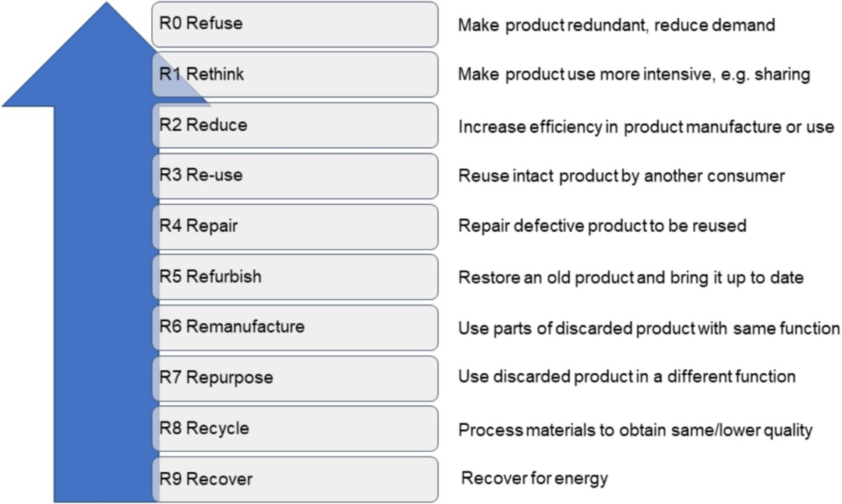Click the R8 Recycle box
Screen dimensions: 842x504
pyautogui.click(x=295, y=428)
